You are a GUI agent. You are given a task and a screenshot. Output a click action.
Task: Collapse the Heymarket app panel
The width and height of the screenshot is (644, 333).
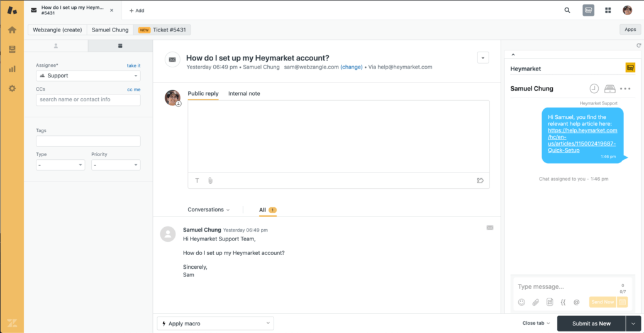coord(513,55)
